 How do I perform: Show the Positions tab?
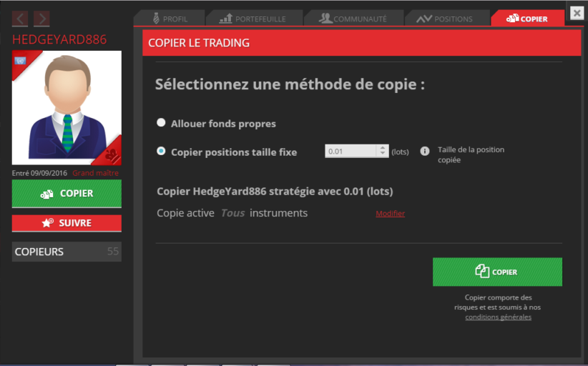[x=446, y=19]
